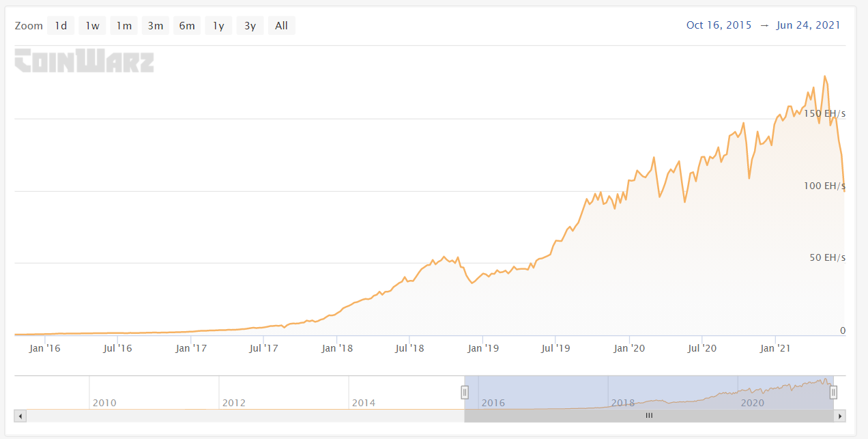Click the 150 EH/s axis label

(x=824, y=113)
